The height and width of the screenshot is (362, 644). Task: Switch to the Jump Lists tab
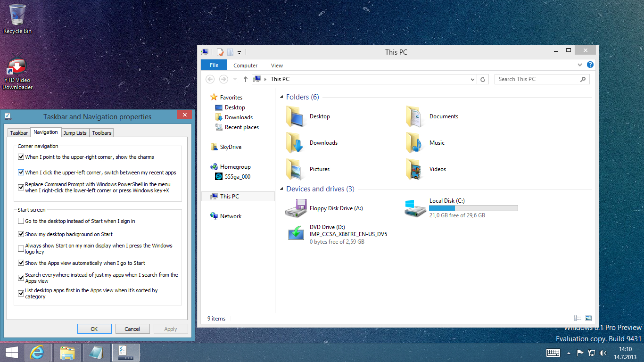tap(75, 133)
